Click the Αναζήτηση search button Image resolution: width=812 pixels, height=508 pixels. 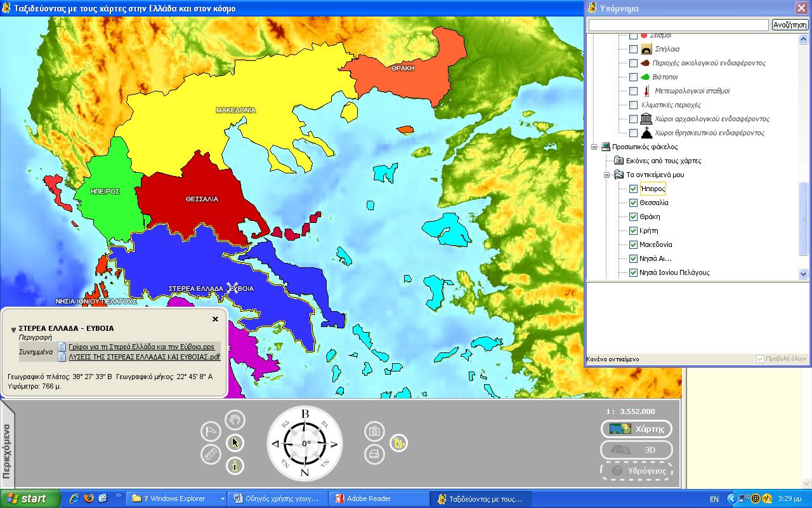tap(790, 25)
